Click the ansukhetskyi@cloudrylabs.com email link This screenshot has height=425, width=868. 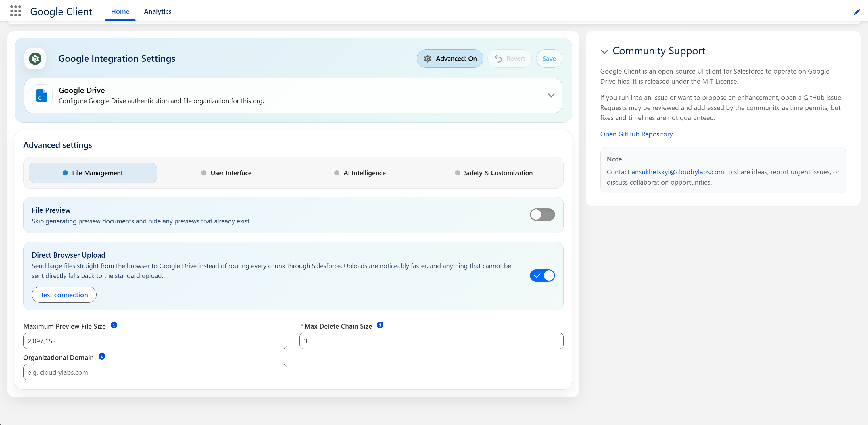point(677,172)
